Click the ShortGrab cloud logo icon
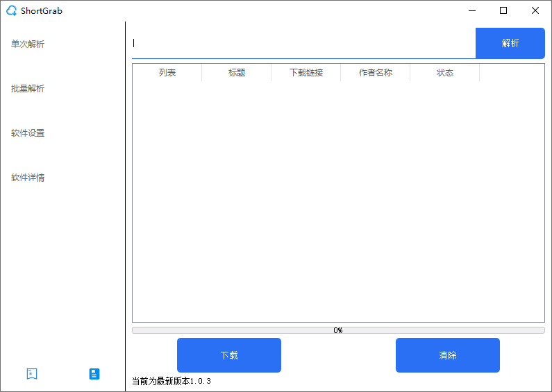 click(11, 10)
